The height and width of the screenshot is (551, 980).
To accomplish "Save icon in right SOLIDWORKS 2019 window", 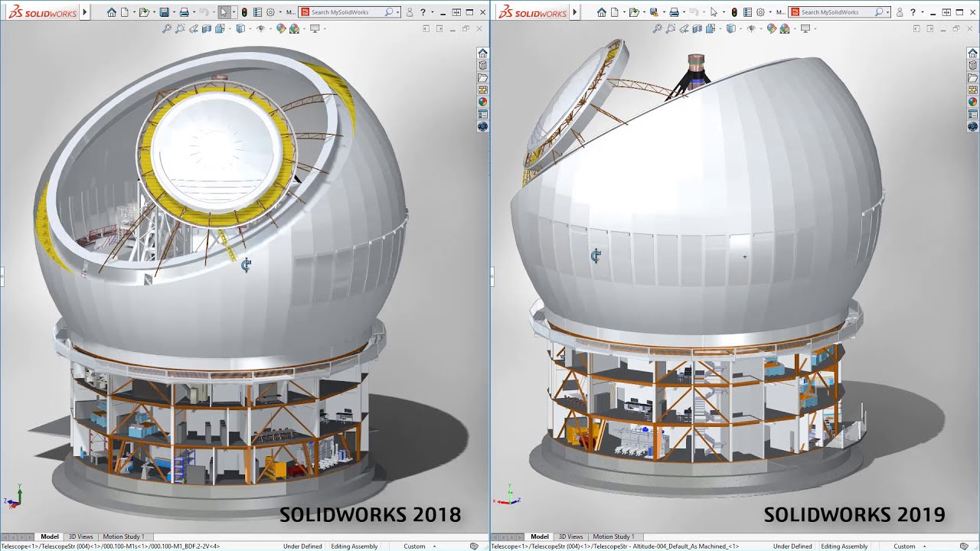I will (655, 12).
